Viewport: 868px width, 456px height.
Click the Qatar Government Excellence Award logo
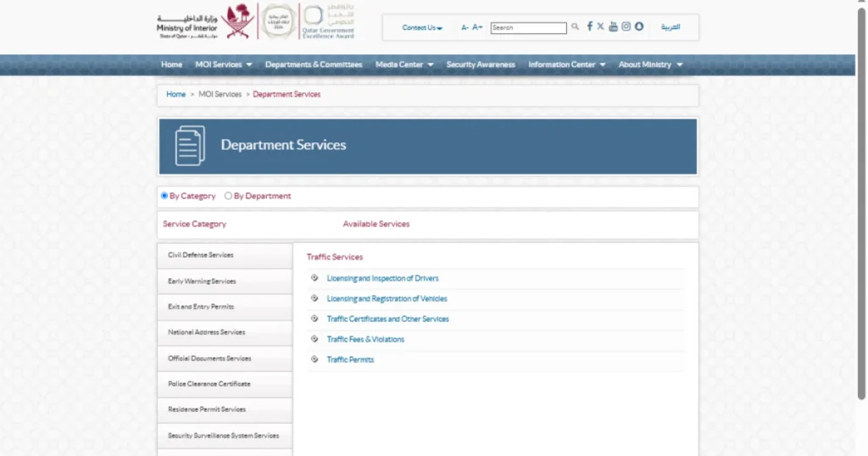(x=328, y=22)
